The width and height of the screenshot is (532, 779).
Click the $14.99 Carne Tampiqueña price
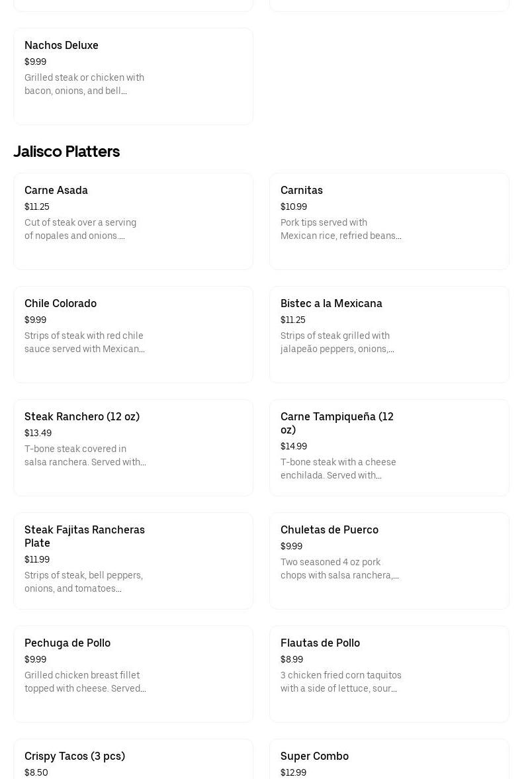tap(294, 447)
